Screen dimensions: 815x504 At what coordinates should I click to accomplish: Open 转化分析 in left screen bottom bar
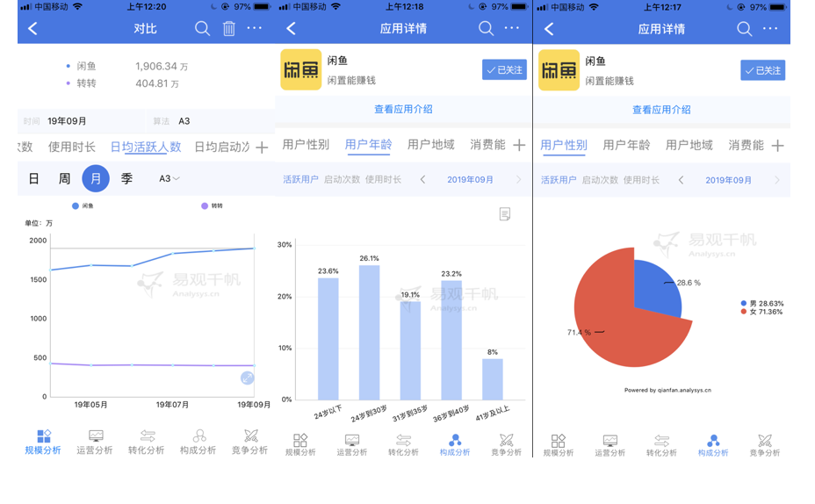coord(146,443)
